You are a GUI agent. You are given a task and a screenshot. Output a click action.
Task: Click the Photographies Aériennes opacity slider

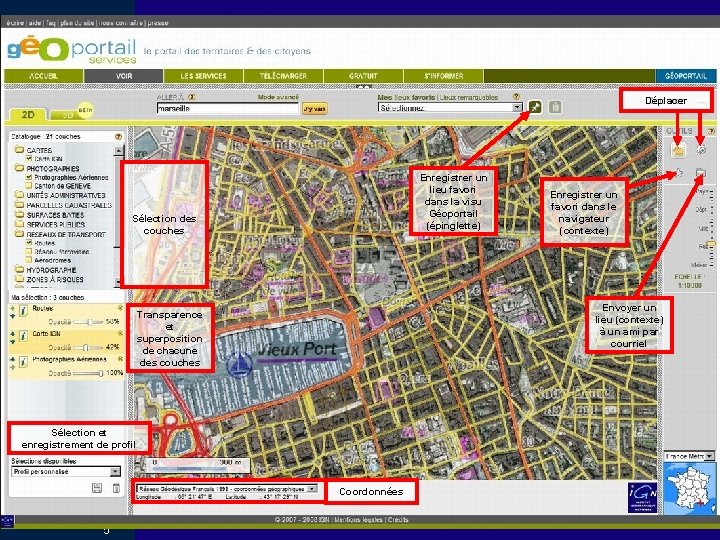click(x=89, y=373)
